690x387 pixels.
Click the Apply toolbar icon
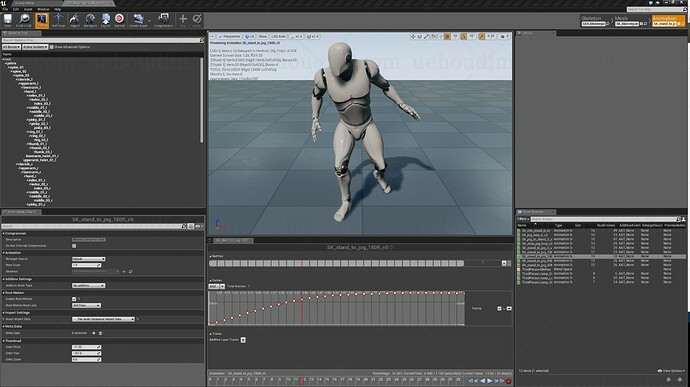(197, 20)
